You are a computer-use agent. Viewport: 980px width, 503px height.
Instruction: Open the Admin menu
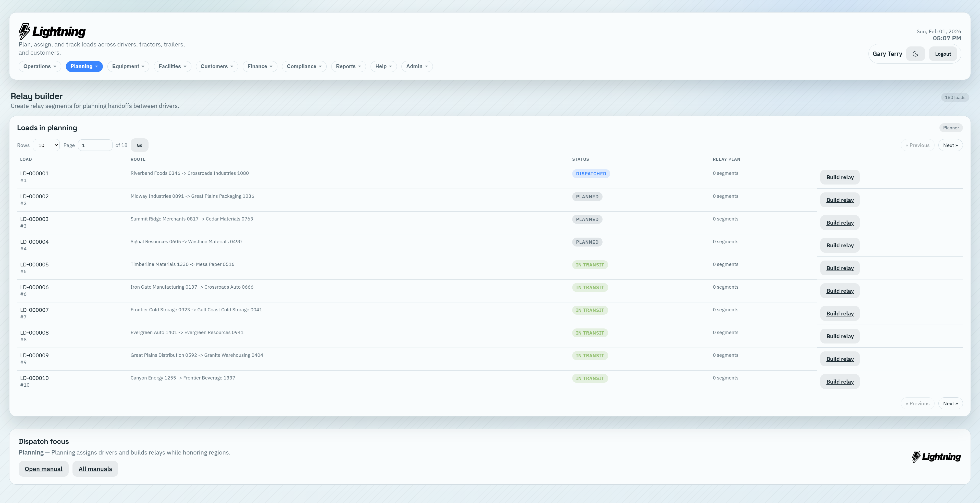416,66
